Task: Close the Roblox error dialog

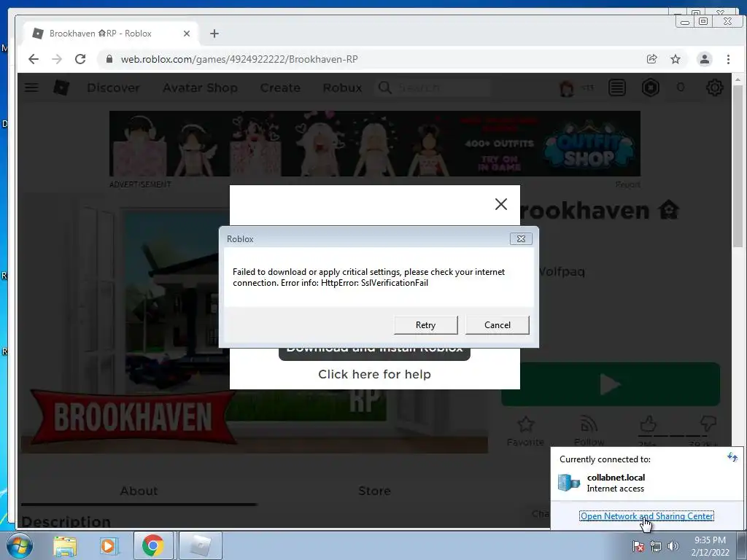Action: pyautogui.click(x=521, y=238)
